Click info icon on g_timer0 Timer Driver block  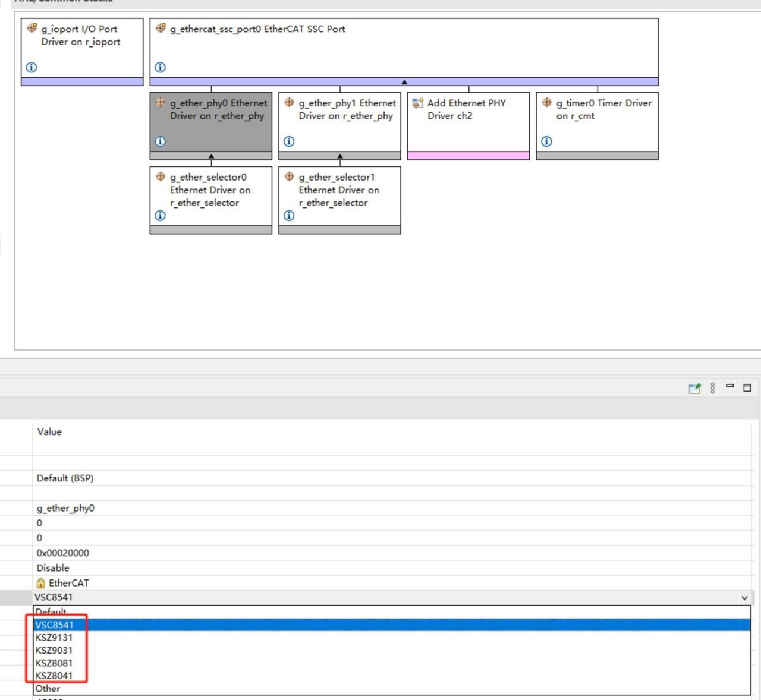[x=546, y=141]
